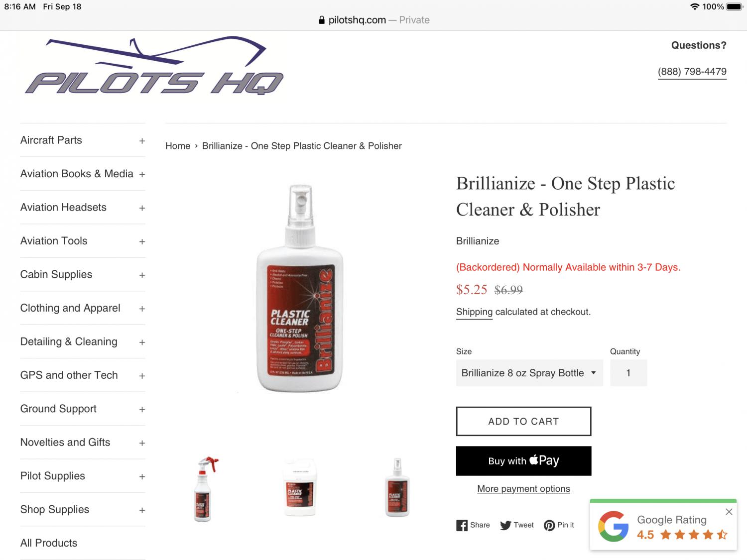Click the Pinterest Pin it icon
The image size is (747, 560).
point(549,525)
